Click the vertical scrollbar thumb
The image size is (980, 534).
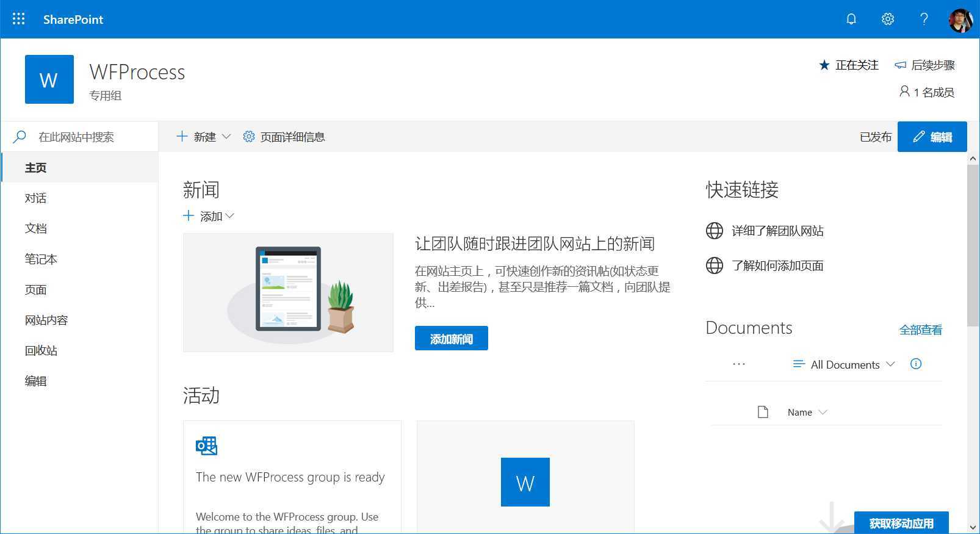point(973,245)
